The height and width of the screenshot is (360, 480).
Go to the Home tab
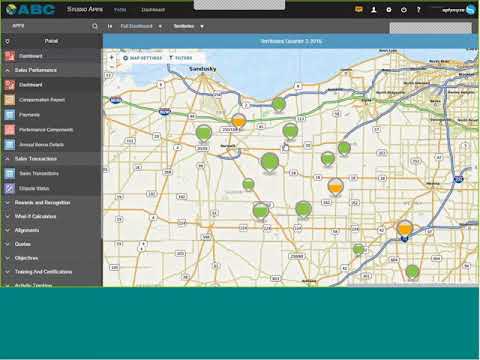point(120,10)
